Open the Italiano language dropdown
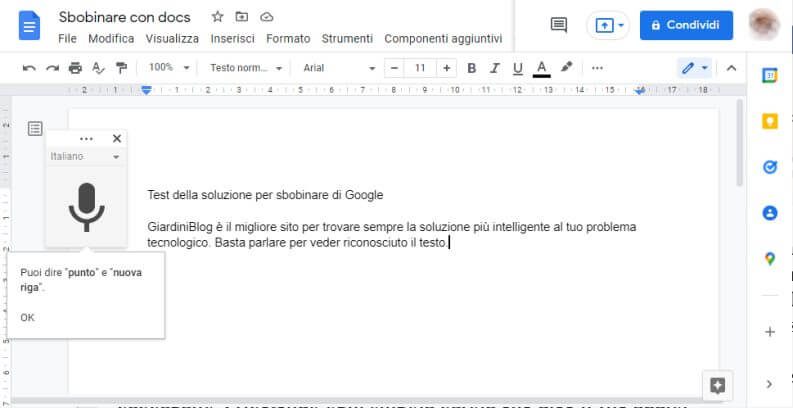793x408 pixels. (86, 157)
